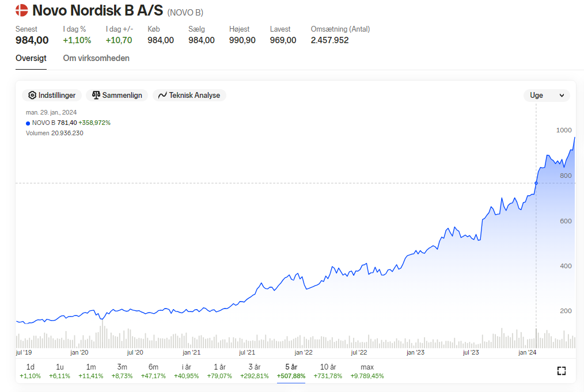Open the Om virksomheden tab

coord(96,58)
